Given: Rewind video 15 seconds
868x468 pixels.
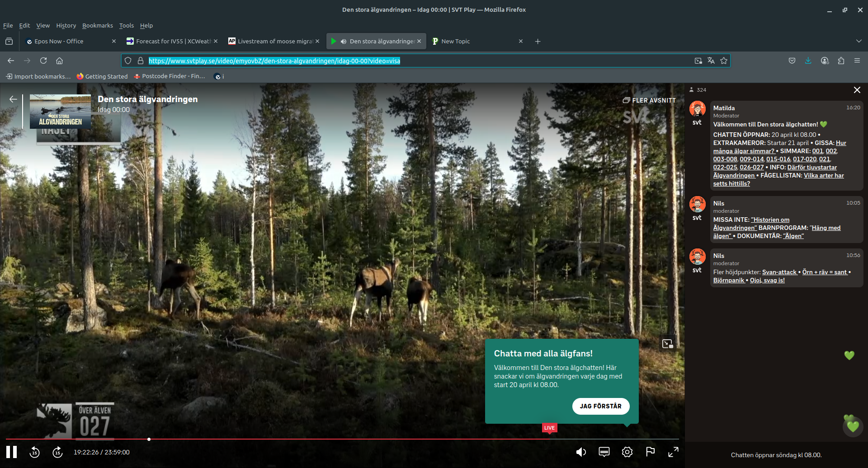Looking at the screenshot, I should [35, 452].
